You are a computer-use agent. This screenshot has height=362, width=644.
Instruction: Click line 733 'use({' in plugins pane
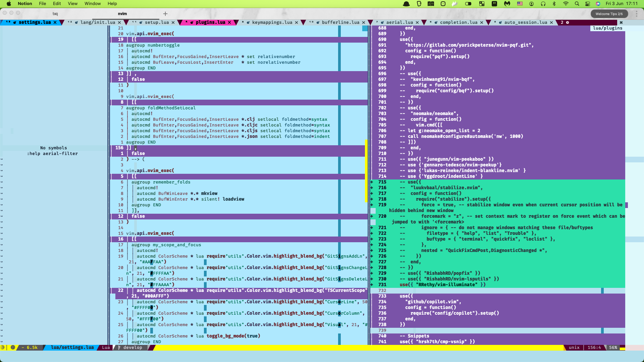[x=406, y=296]
